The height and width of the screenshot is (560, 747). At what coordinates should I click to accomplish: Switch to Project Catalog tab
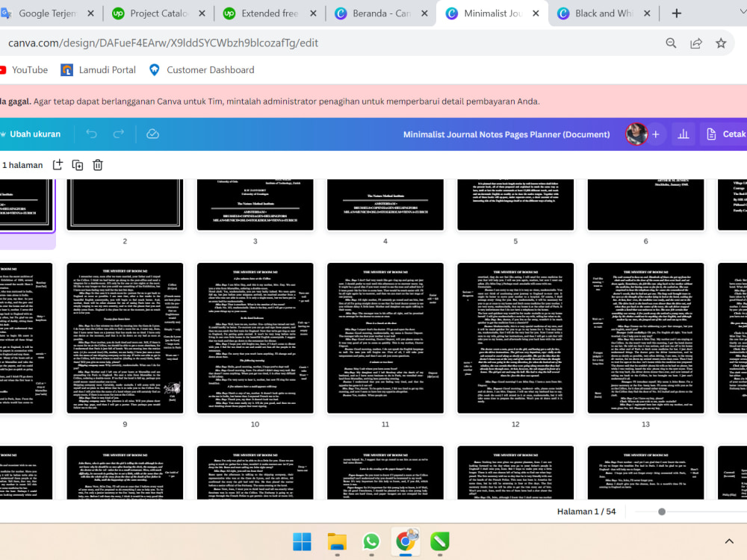click(x=158, y=13)
